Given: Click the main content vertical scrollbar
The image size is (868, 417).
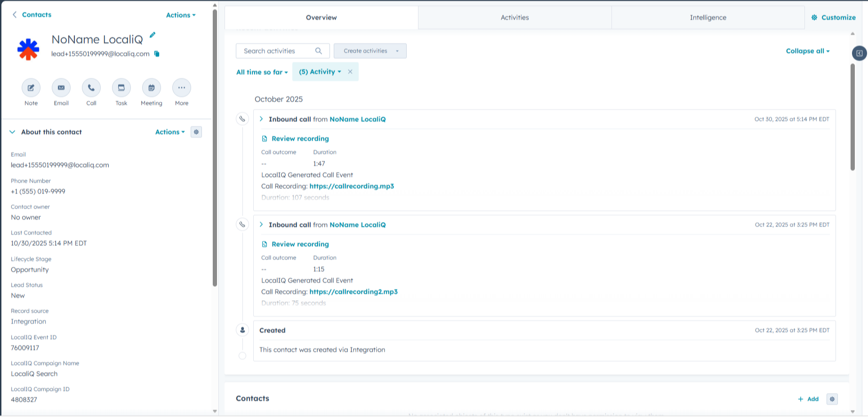Looking at the screenshot, I should pyautogui.click(x=852, y=117).
